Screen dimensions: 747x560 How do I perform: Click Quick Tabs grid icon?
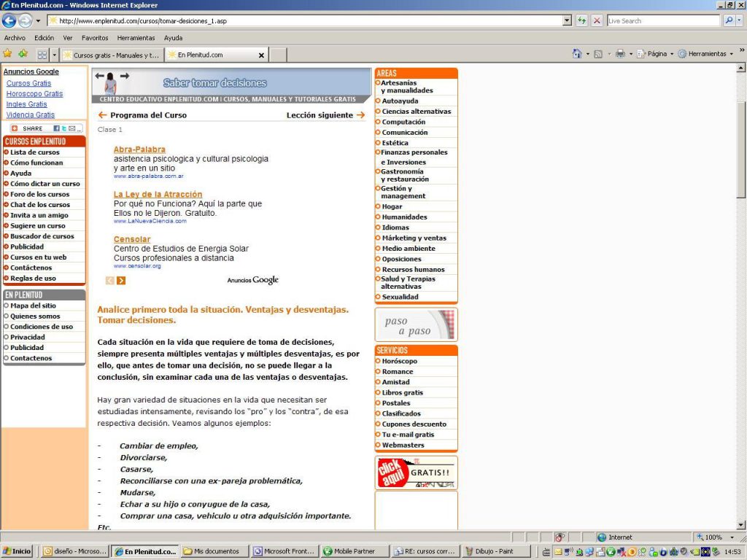(42, 55)
